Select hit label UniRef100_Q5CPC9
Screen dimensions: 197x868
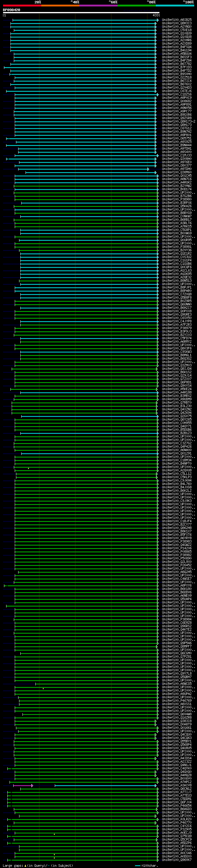coord(176,839)
